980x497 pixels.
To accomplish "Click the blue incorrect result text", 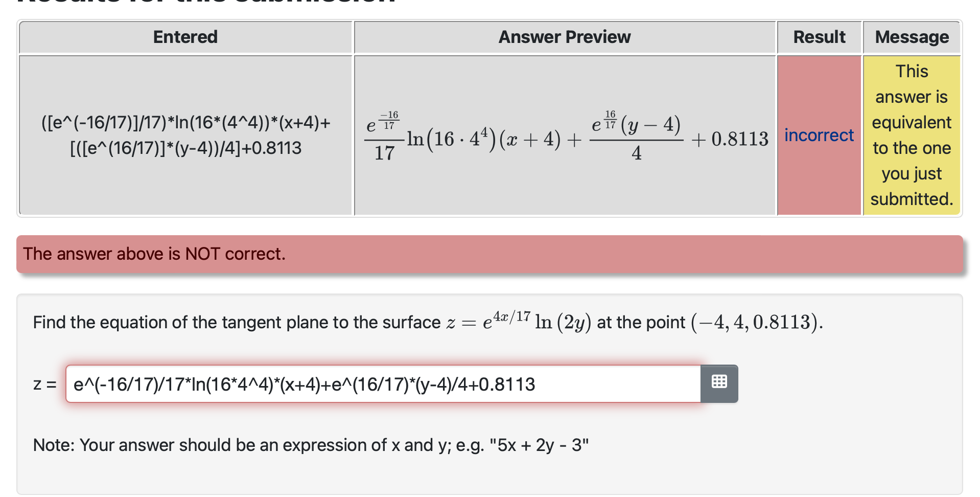I will point(819,134).
